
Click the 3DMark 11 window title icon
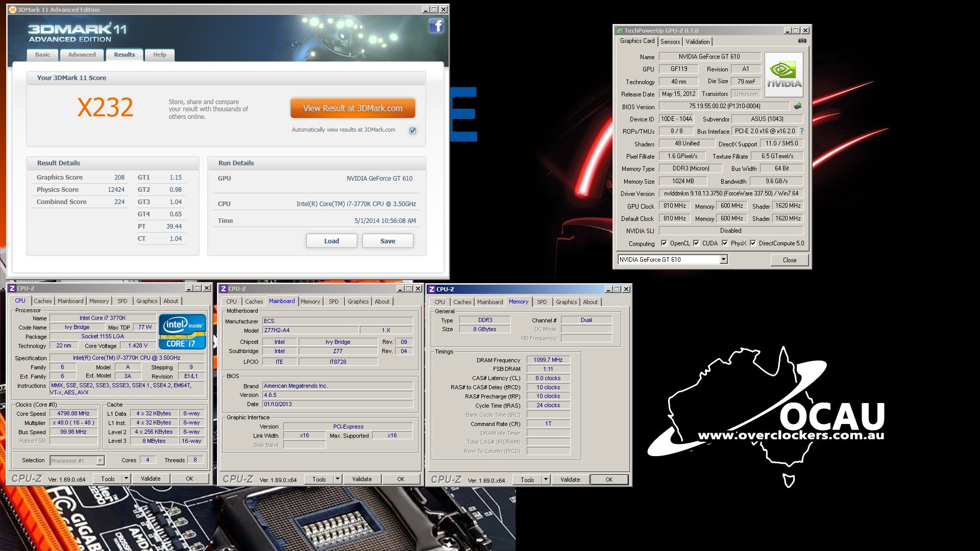[x=12, y=9]
